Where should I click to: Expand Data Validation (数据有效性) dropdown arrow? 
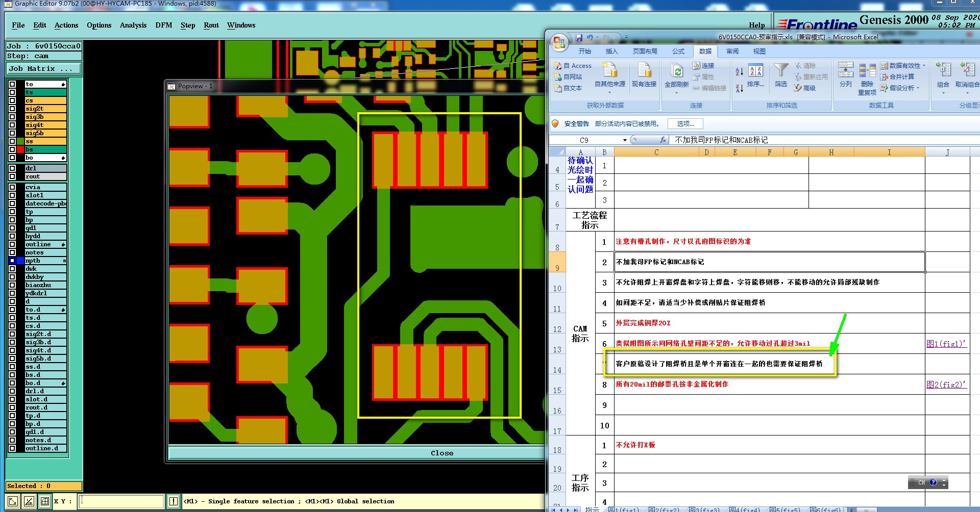coord(924,66)
